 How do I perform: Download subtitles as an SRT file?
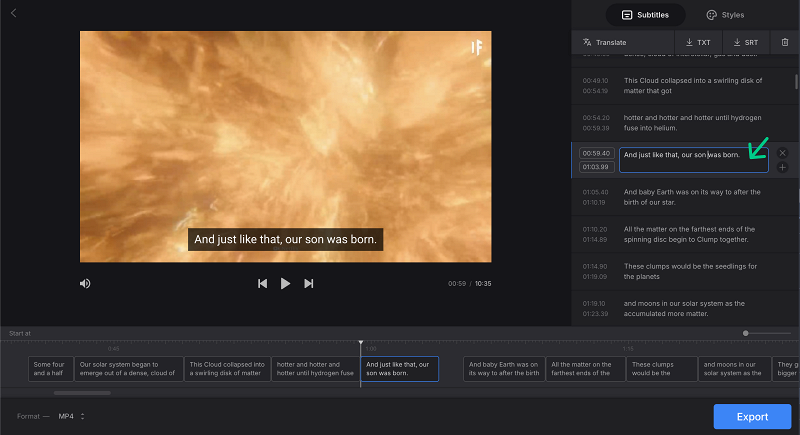[x=745, y=42]
